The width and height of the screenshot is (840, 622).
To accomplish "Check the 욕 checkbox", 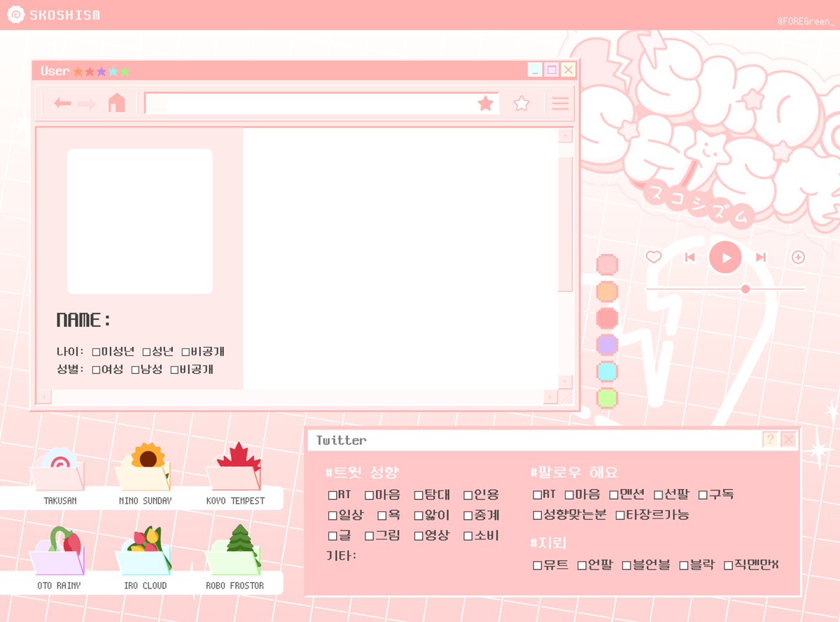I will [x=382, y=516].
